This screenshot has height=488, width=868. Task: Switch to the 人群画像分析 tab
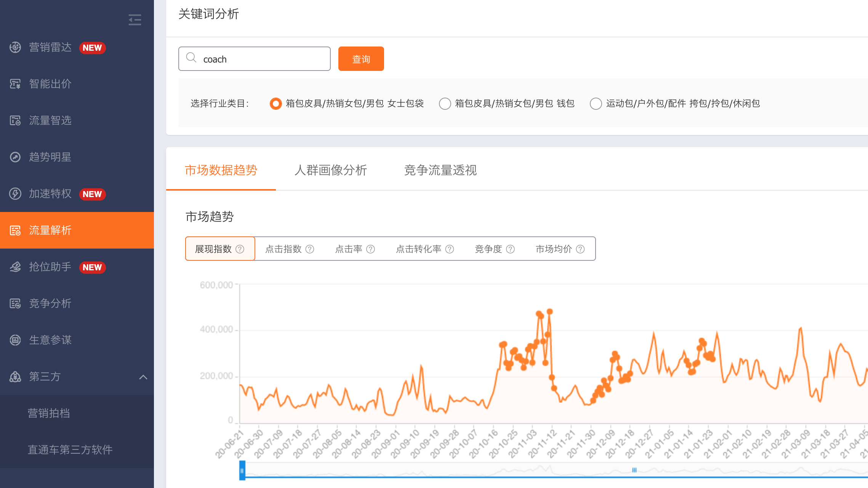pos(331,170)
